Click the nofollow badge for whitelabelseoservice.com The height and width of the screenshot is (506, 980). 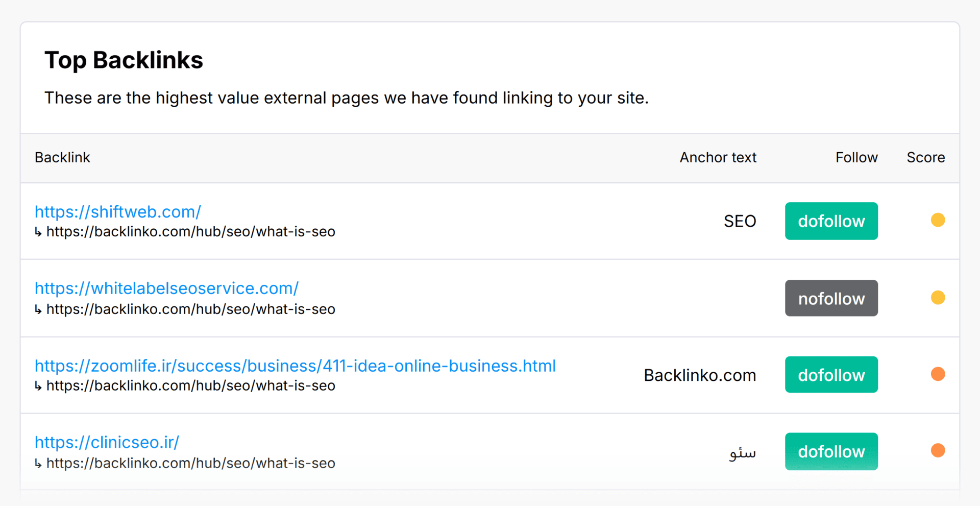(x=831, y=298)
